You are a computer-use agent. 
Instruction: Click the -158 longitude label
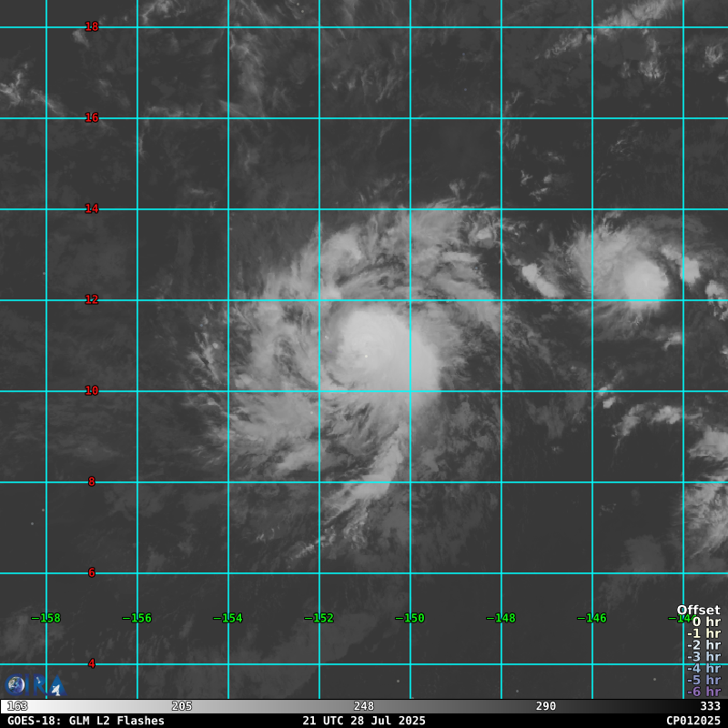(x=49, y=618)
